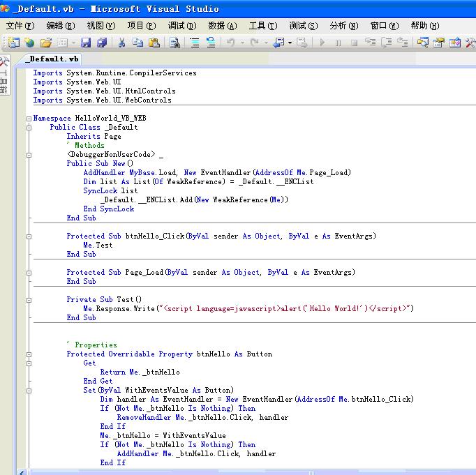Click the Step Into icon
The width and height of the screenshot is (476, 475).
[x=371, y=43]
